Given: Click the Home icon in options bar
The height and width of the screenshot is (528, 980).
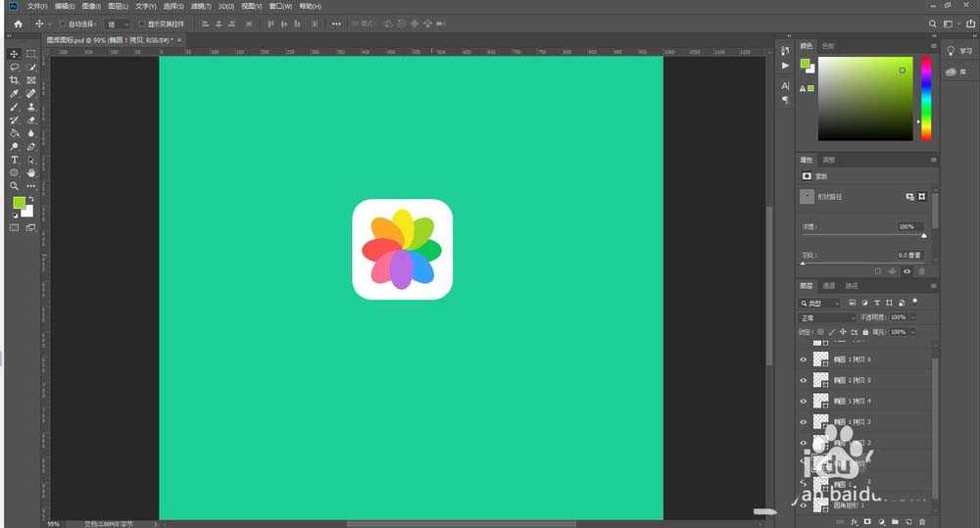Looking at the screenshot, I should [x=18, y=23].
